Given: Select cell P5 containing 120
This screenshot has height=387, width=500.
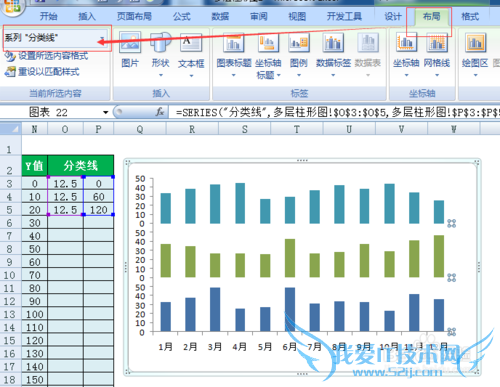Looking at the screenshot, I should [x=99, y=210].
